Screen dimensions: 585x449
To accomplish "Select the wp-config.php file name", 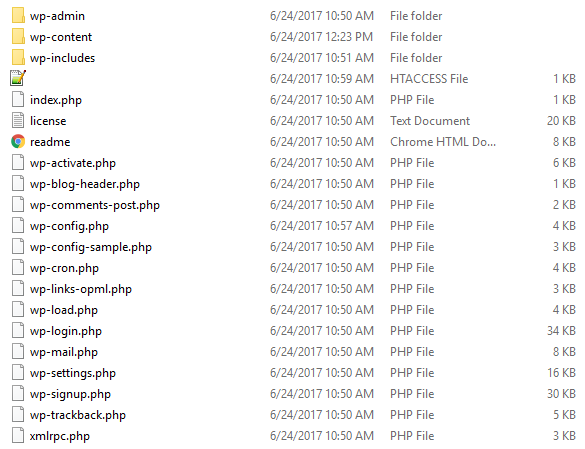I will tap(69, 226).
